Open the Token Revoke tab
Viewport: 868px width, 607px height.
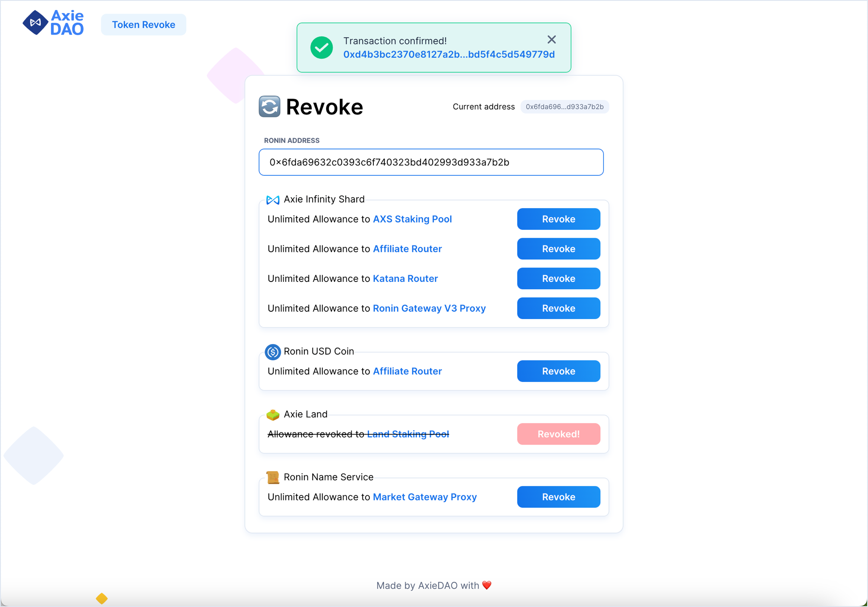[x=143, y=25]
